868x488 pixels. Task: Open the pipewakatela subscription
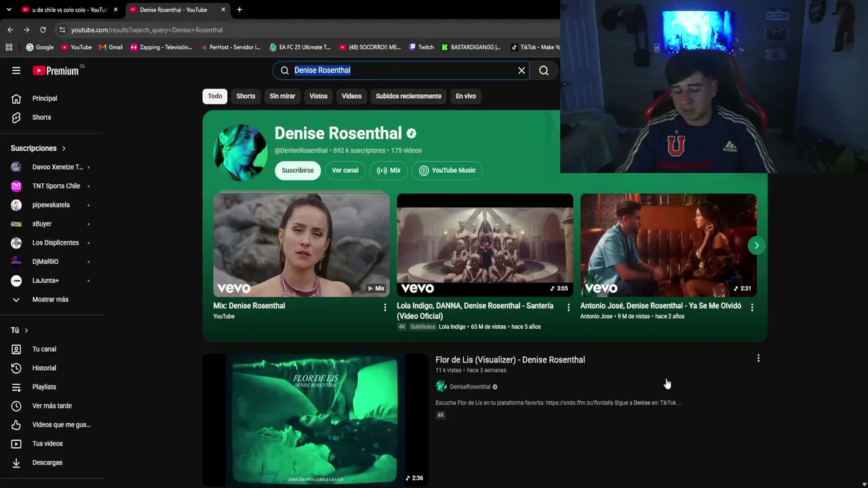52,205
